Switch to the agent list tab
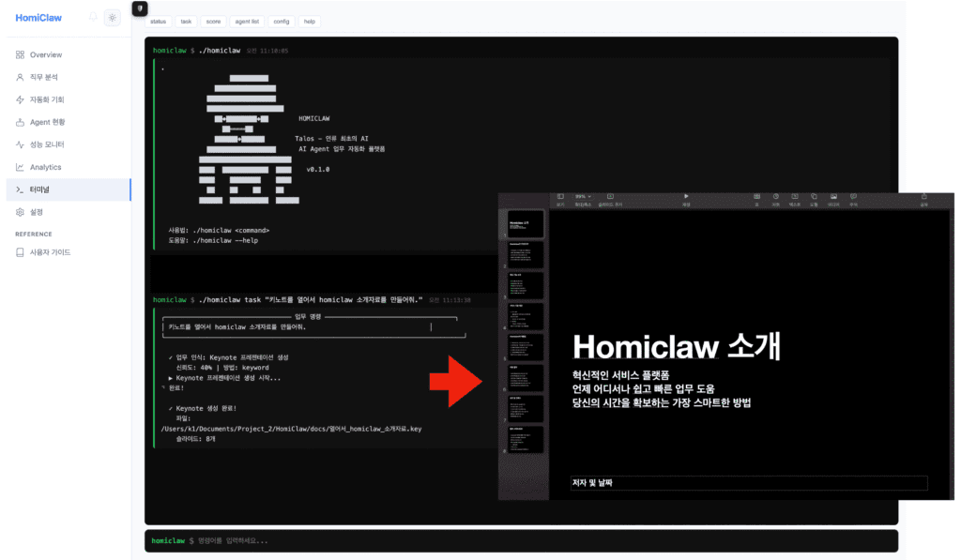 pyautogui.click(x=247, y=21)
